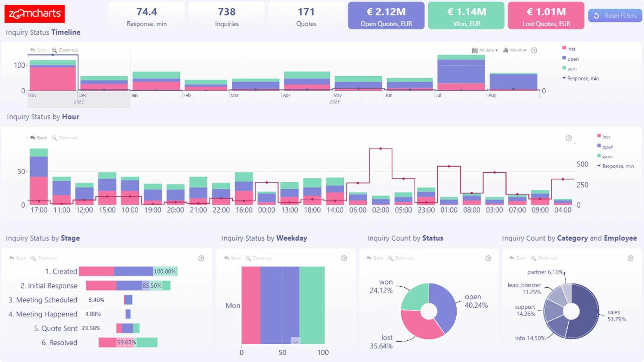644x362 pixels.
Task: Open help icon on Timeline chart
Action: coord(534,50)
